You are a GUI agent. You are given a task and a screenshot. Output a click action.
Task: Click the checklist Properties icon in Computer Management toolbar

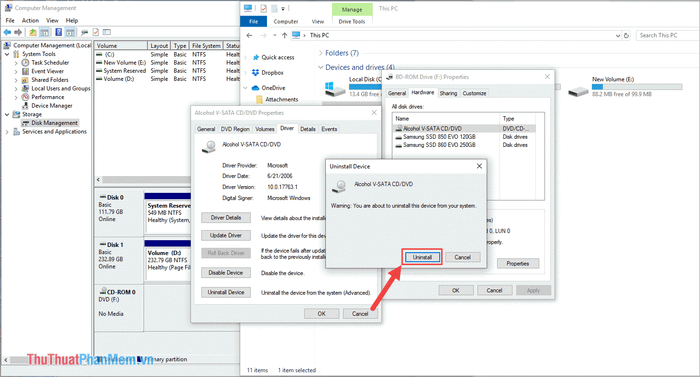[x=96, y=32]
